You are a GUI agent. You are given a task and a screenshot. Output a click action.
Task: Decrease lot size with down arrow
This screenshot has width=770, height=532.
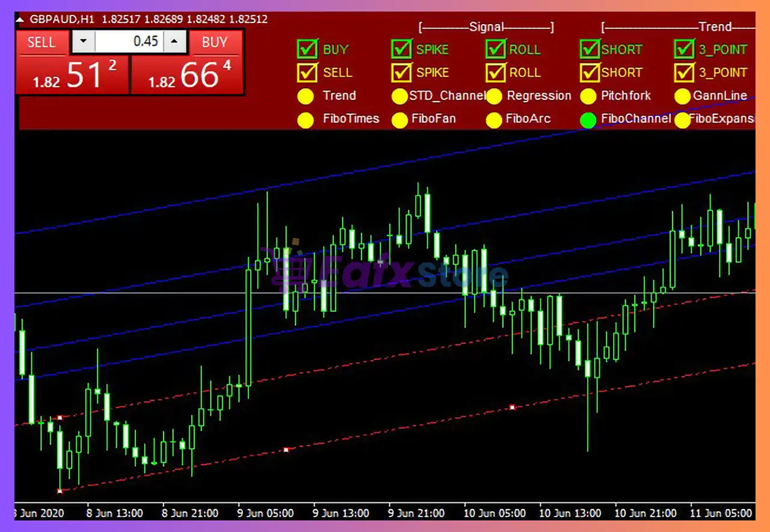pos(84,41)
